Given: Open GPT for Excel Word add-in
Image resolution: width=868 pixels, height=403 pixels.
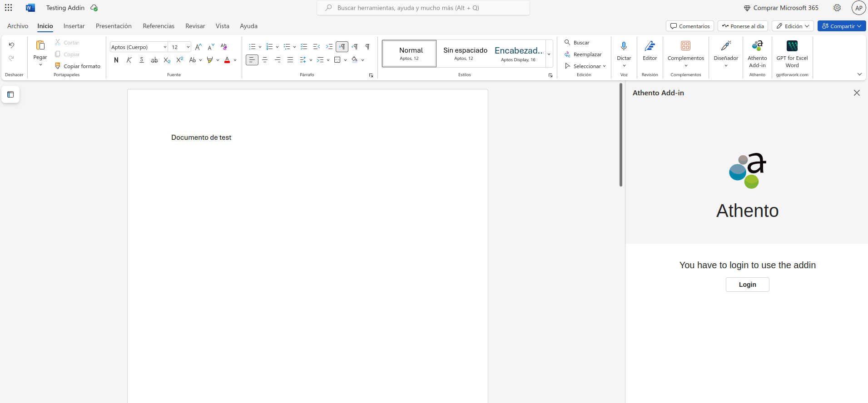Looking at the screenshot, I should (792, 46).
